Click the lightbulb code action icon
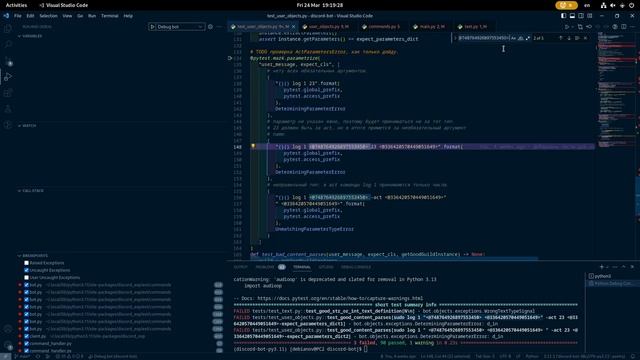This screenshot has width=640, height=360. pos(253,146)
